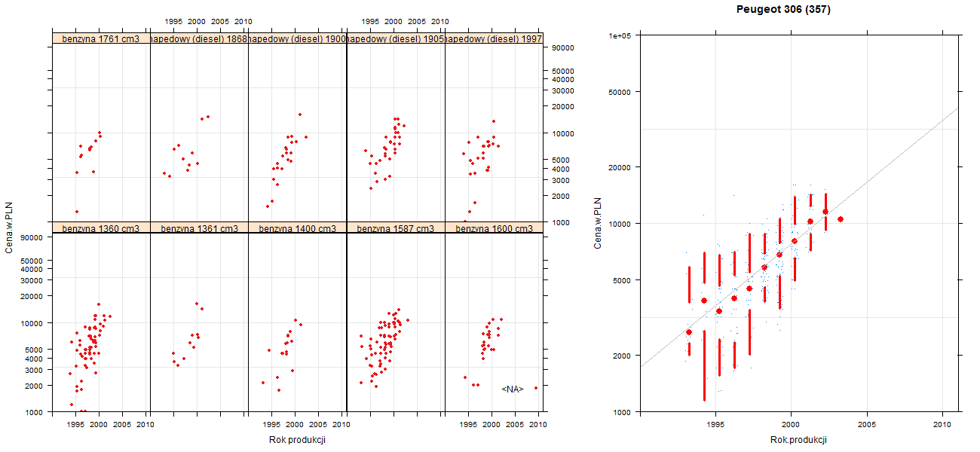
Task: Select the 'benzyna 1361 cm3' panel strip
Action: (x=199, y=228)
